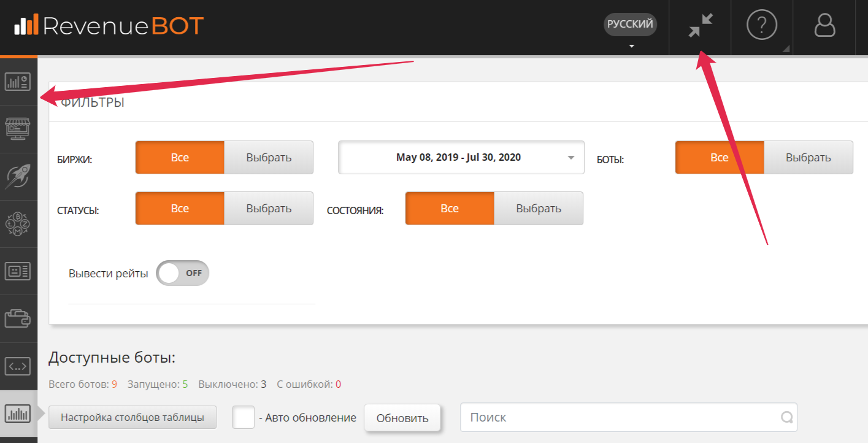
Task: Click 'Выбрать' next to Боты
Action: [808, 158]
